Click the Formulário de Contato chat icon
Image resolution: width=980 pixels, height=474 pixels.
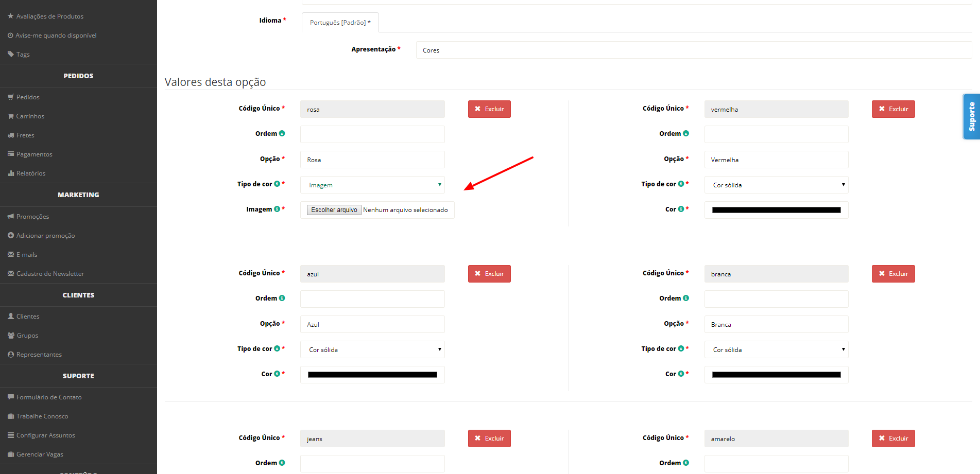point(11,397)
